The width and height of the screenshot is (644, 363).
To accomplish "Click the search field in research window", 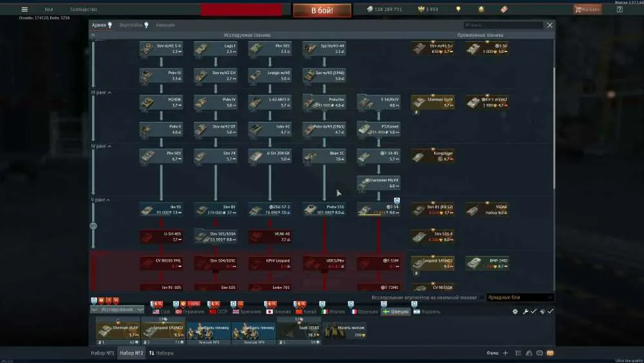I will coord(503,25).
